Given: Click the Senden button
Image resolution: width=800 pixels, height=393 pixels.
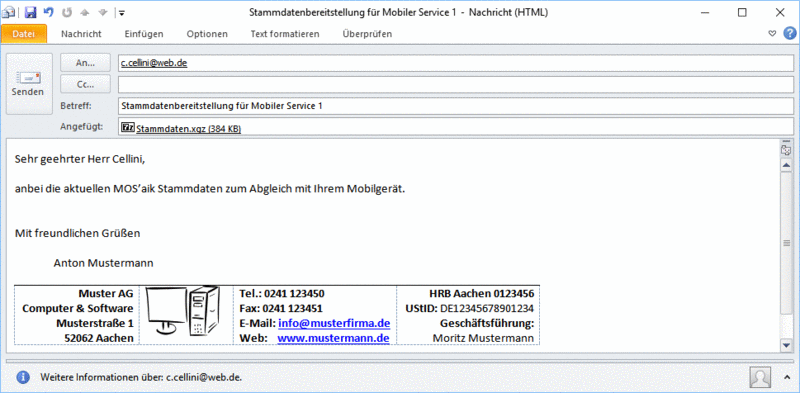Looking at the screenshot, I should (x=29, y=84).
